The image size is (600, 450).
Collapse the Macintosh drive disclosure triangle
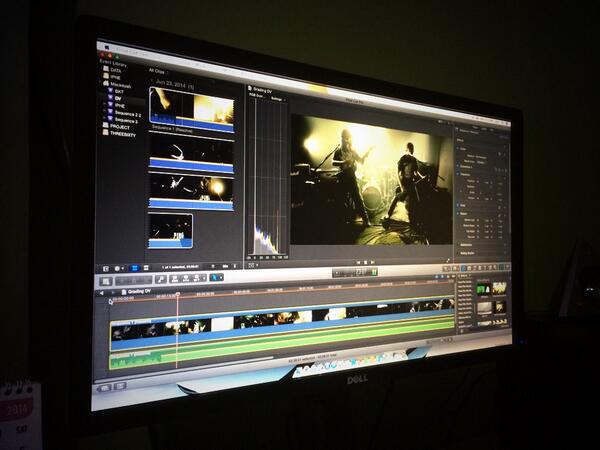click(x=101, y=83)
